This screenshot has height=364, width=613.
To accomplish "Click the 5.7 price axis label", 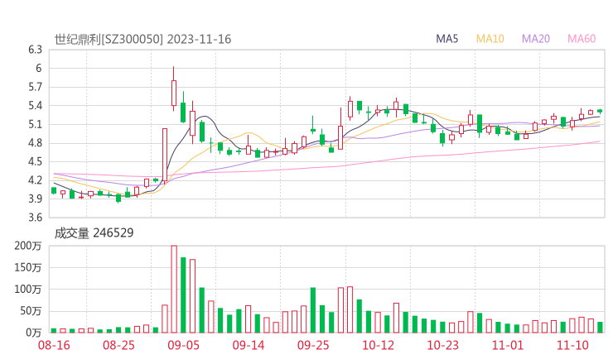I will pos(35,87).
